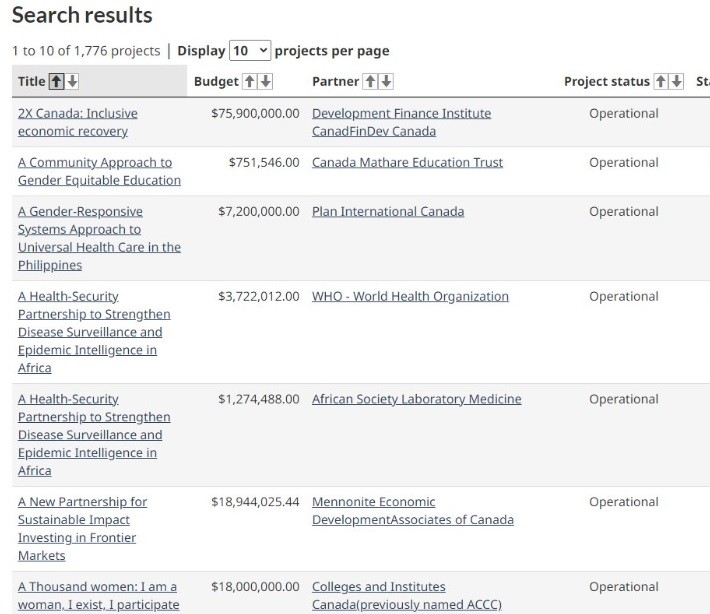This screenshot has width=710, height=614.
Task: Open the projects per page dropdown
Action: 249,50
